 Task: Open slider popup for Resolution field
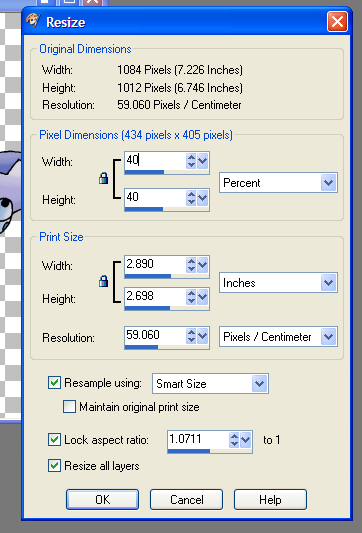pos(203,336)
